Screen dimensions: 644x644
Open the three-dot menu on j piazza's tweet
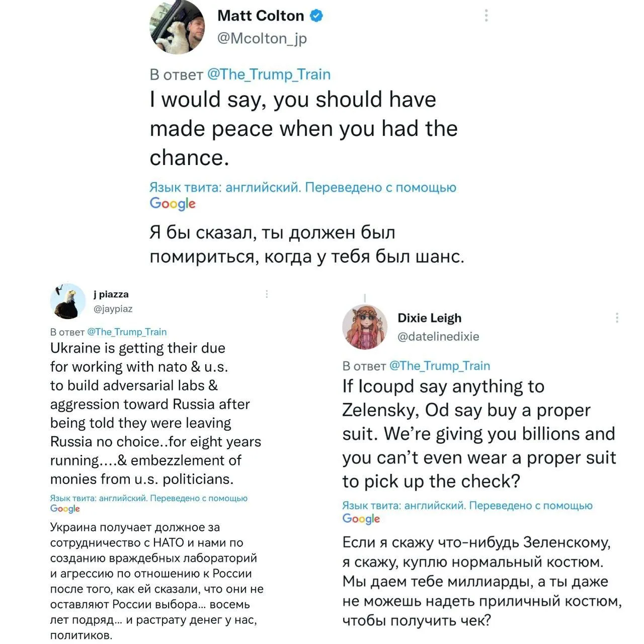click(x=267, y=294)
